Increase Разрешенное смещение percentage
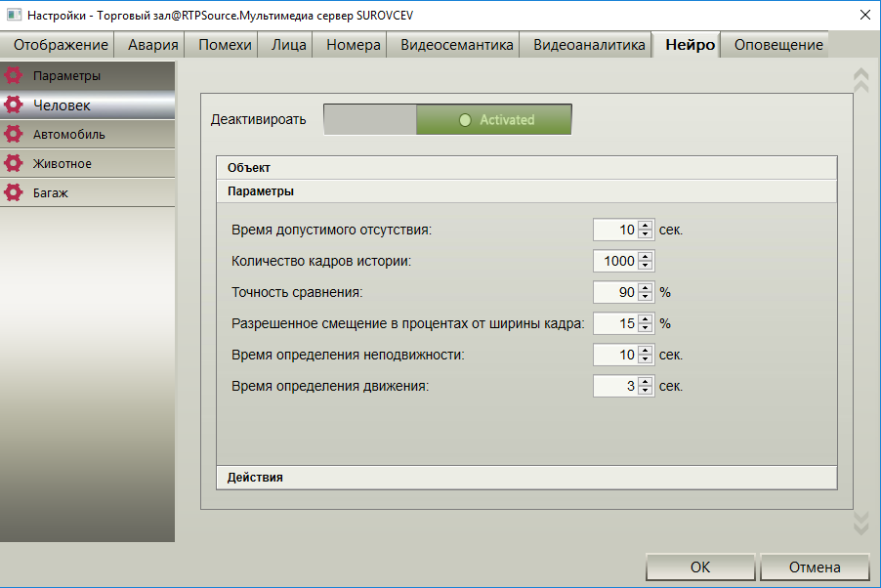 [645, 318]
